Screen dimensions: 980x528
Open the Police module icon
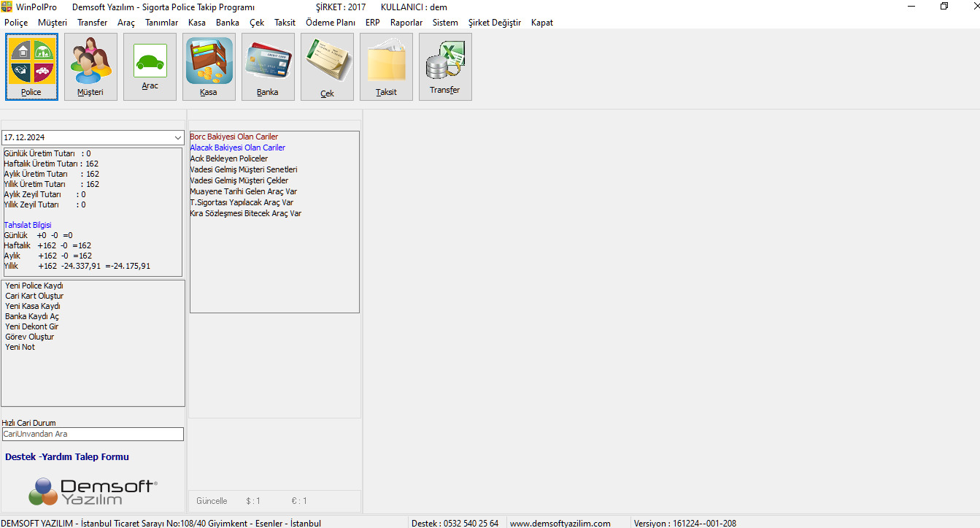[x=31, y=66]
